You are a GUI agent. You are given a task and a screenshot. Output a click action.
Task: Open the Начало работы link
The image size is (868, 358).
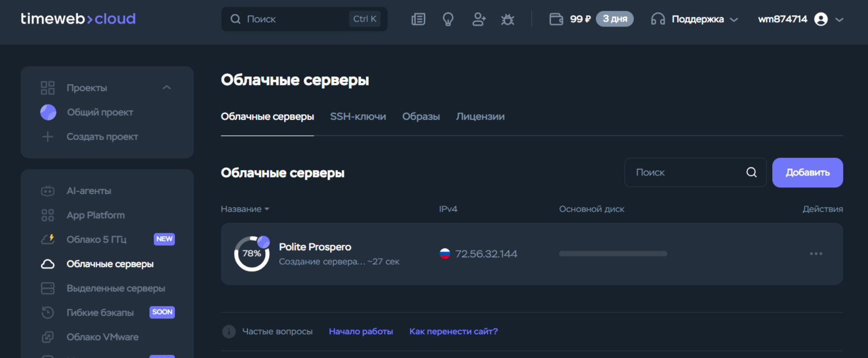click(x=361, y=331)
